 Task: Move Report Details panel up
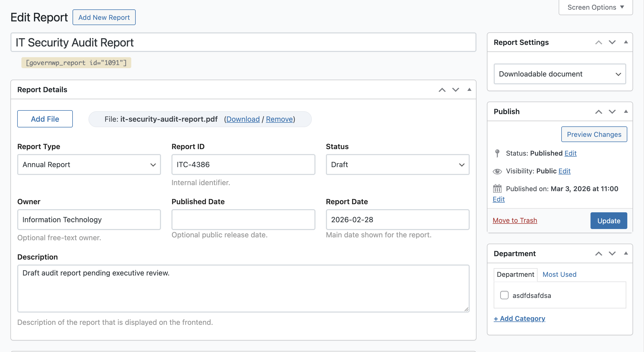coord(442,90)
